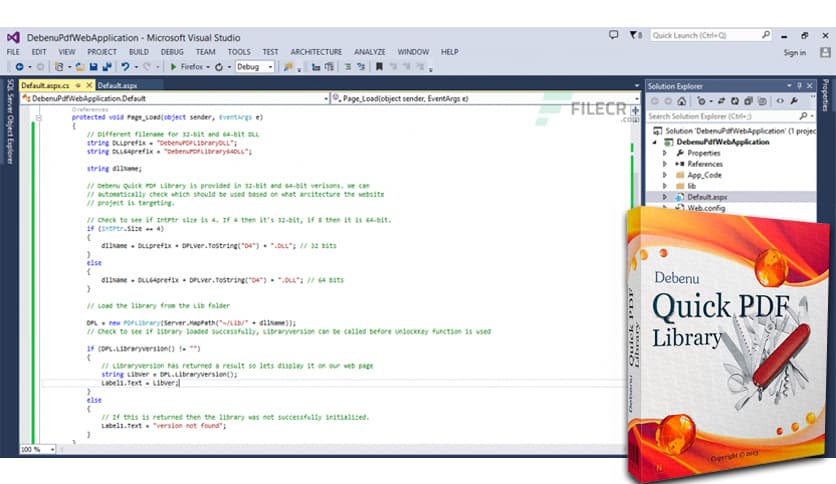This screenshot has width=836, height=484.
Task: Close the Default.aspx.cs tab
Action: click(89, 85)
